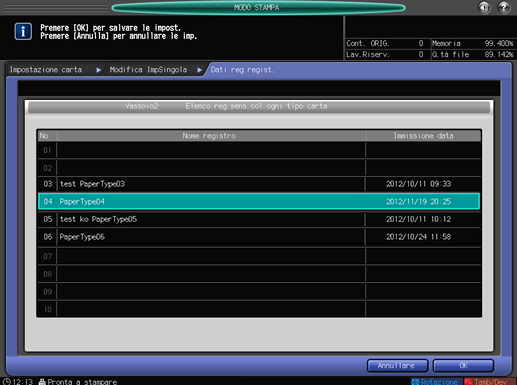Viewport: 517px width, 385px height.
Task: Click the blue information icon
Action: 23,31
